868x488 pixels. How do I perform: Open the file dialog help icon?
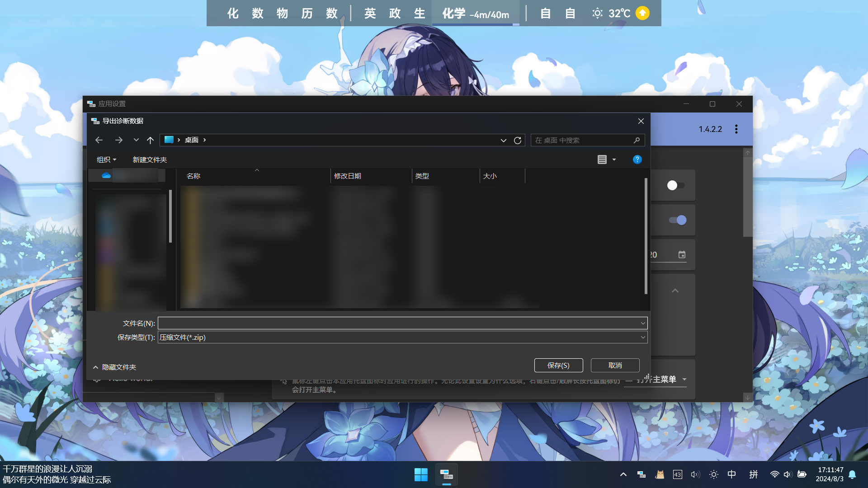click(637, 160)
